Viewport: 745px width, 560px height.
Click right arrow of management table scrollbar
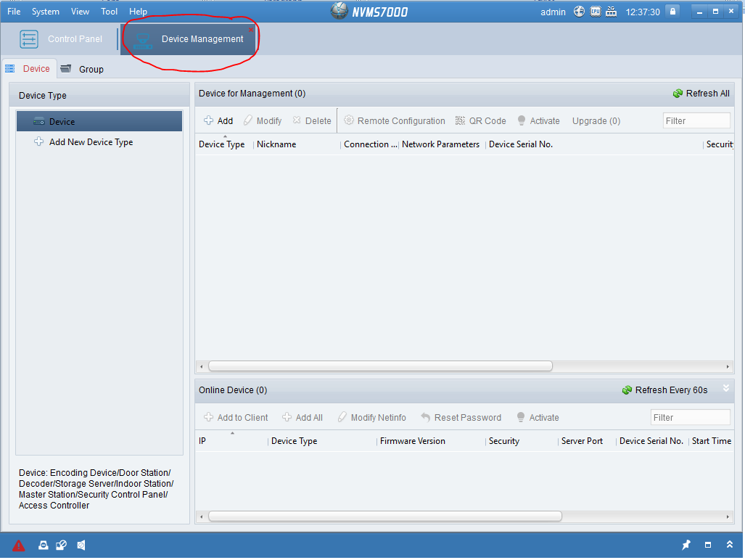point(728,366)
